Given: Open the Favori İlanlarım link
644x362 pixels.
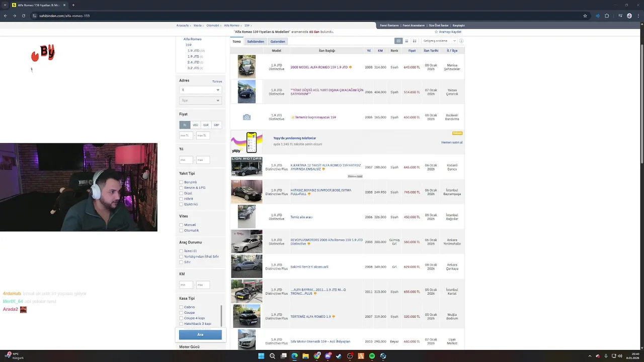Looking at the screenshot, I should pyautogui.click(x=389, y=25).
